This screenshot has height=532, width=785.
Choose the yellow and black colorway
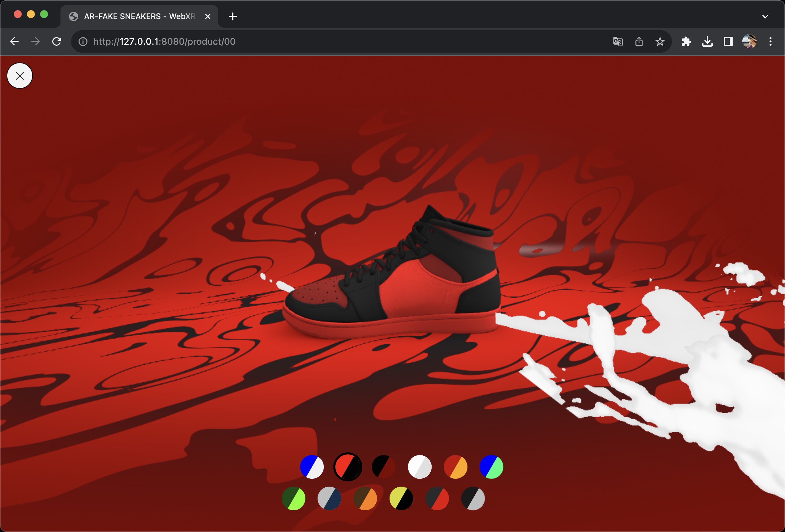tap(401, 498)
